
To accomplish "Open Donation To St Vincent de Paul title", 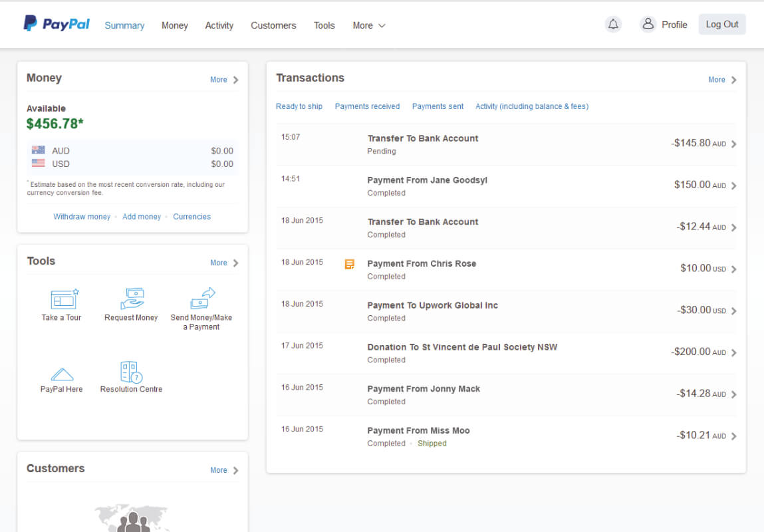I will click(462, 347).
